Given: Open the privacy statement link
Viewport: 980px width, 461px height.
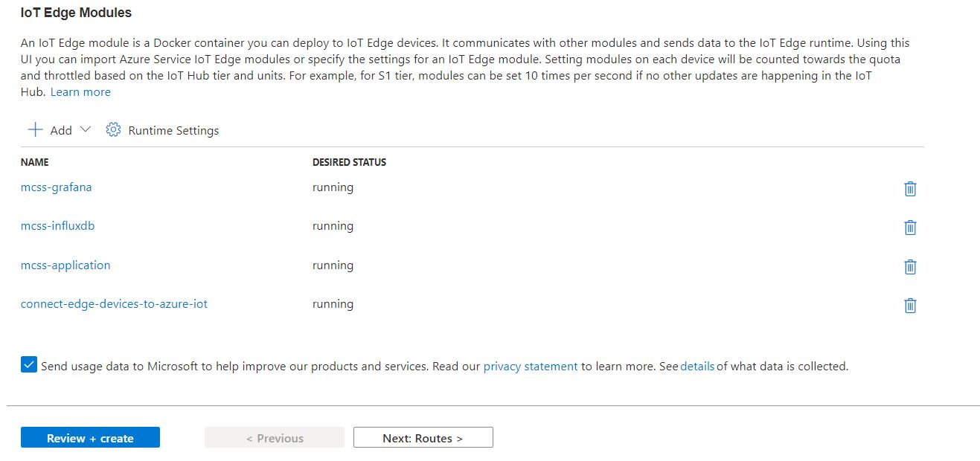Looking at the screenshot, I should coord(531,367).
